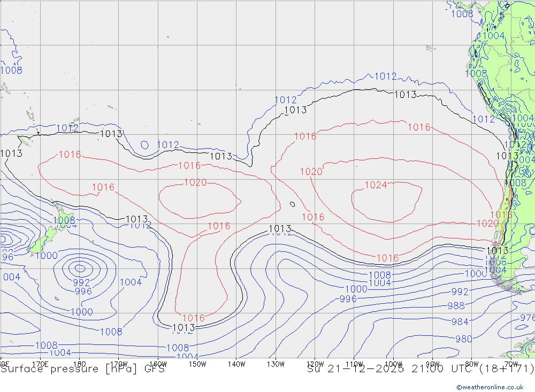Click the concentric low-pressure center east of New Zealand
This screenshot has width=535, height=392.
click(x=80, y=268)
